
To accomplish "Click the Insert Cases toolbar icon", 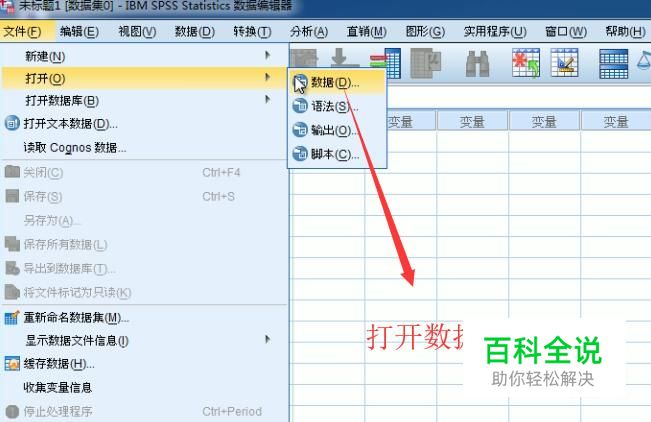I will click(x=526, y=63).
